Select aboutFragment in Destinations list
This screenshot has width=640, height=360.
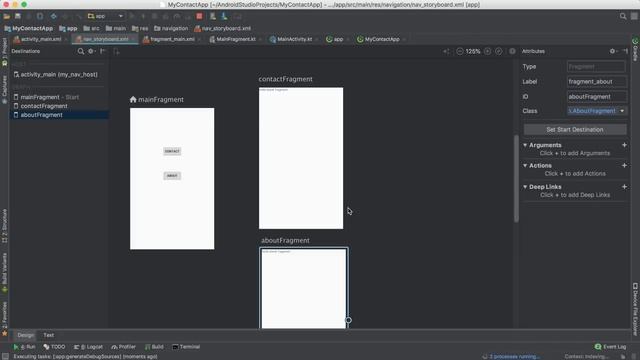pos(59,115)
